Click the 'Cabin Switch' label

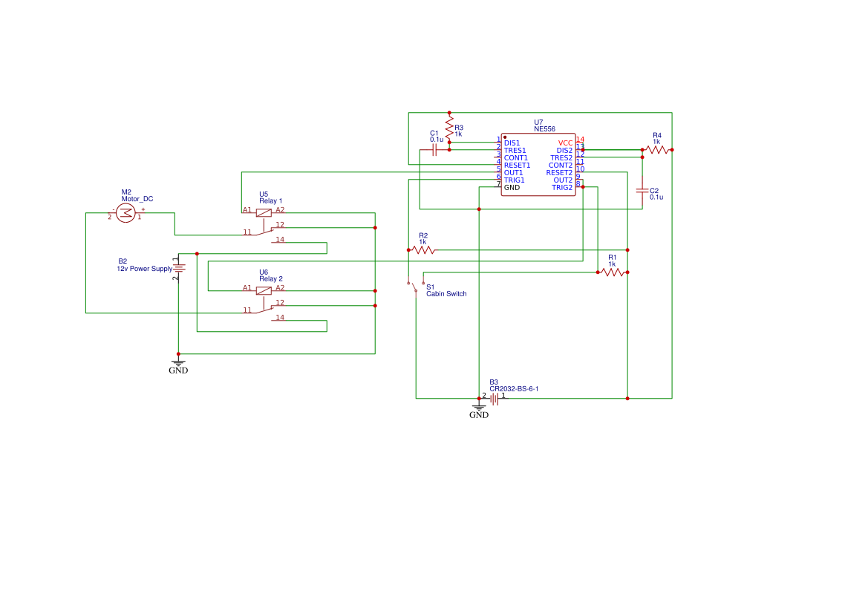coord(446,294)
